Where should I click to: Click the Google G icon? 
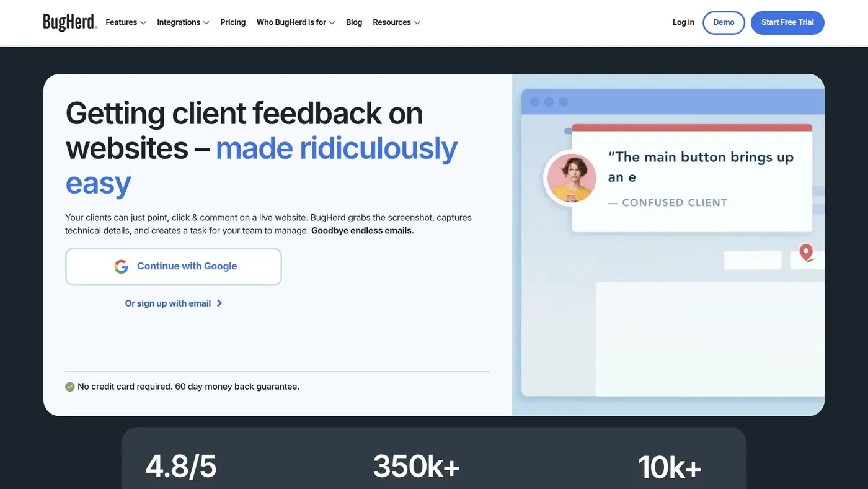coord(121,266)
